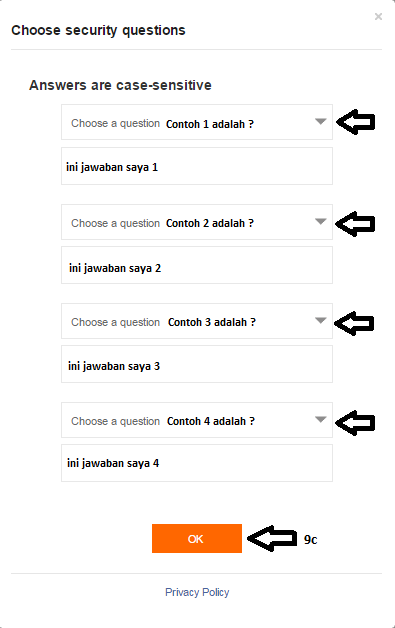This screenshot has width=395, height=628.
Task: Confirm with the orange OK button
Action: [x=197, y=539]
